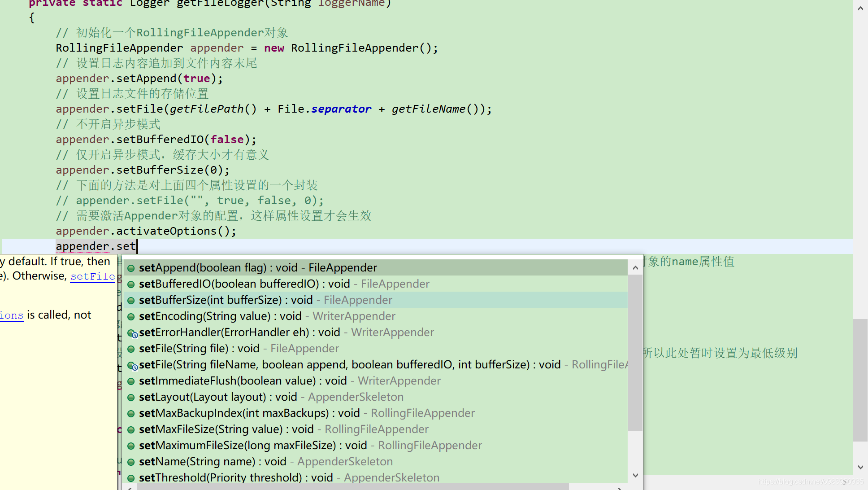Select setEncoding(String value) proposal

tap(376, 316)
